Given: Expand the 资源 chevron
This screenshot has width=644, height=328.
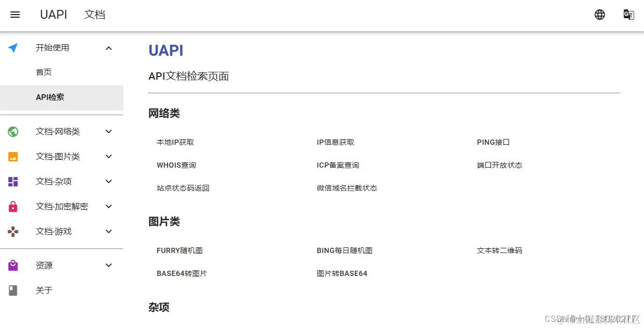Looking at the screenshot, I should point(109,266).
